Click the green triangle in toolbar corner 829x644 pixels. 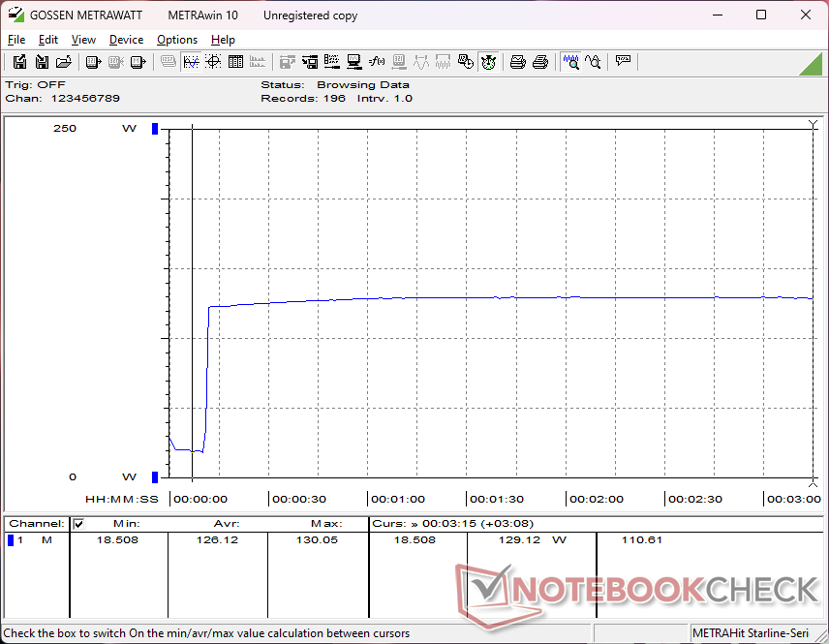tap(810, 64)
